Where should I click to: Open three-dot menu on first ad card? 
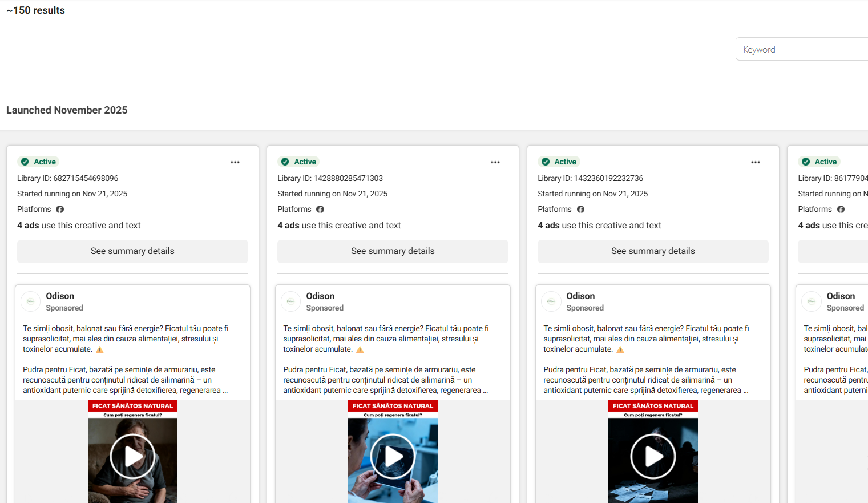tap(235, 162)
